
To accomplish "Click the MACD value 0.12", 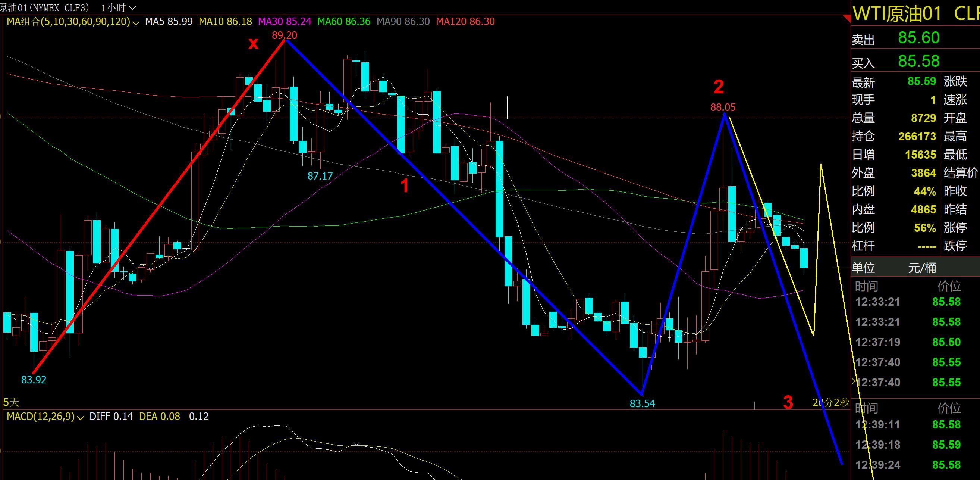I will pos(199,417).
